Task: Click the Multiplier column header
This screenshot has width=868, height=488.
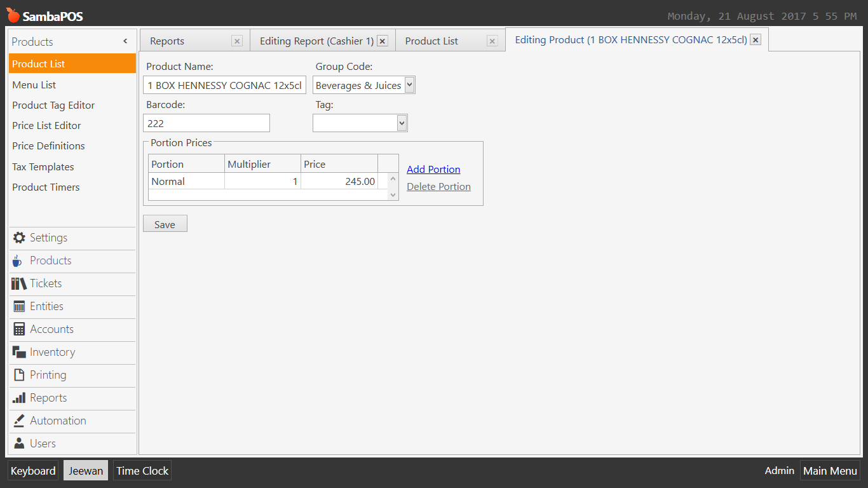Action: tap(262, 164)
